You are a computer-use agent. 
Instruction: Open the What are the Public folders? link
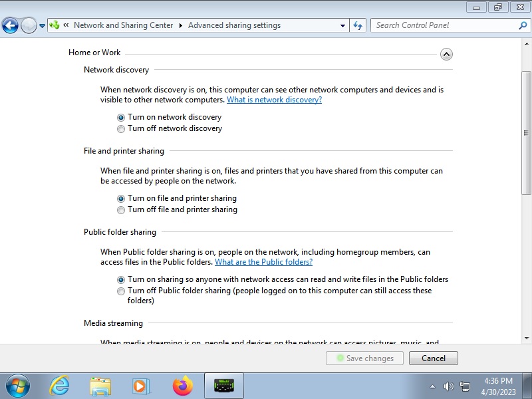(x=263, y=262)
